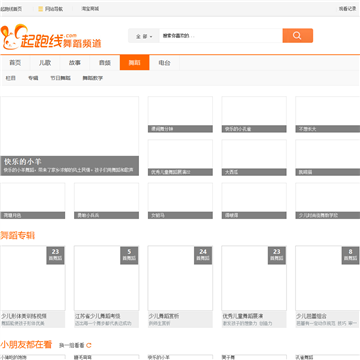Screen dimensions: 360x360
Task: Click the 小朋友都在看 section heading
Action: click(26, 344)
